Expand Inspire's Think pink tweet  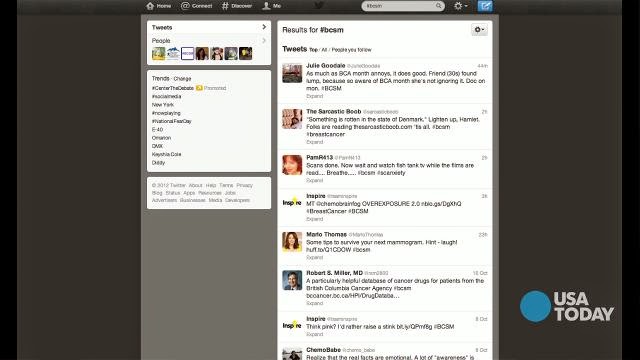pos(314,334)
